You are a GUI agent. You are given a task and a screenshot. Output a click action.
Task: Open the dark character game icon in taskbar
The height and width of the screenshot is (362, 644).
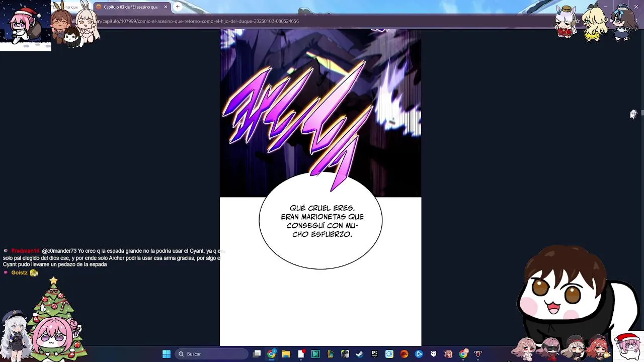coord(345,354)
